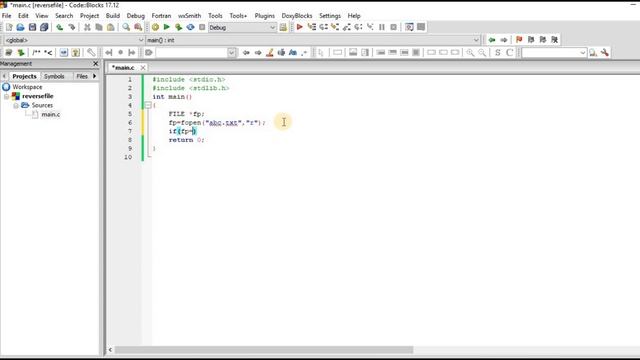The height and width of the screenshot is (360, 640).
Task: Click the Abort build stop icon
Action: [x=202, y=27]
